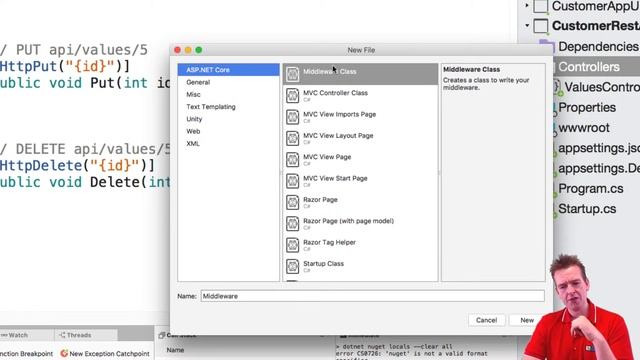Choose Razor Page (with page model) label

(x=348, y=221)
